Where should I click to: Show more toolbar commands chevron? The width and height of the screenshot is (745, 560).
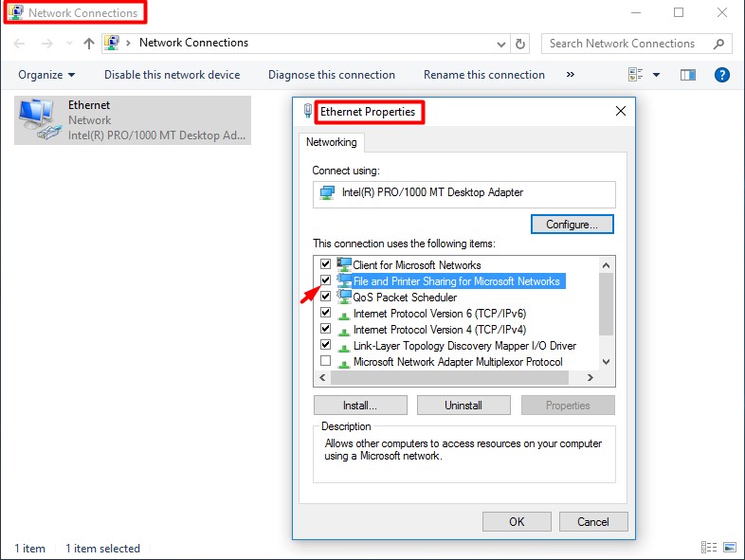pyautogui.click(x=571, y=75)
